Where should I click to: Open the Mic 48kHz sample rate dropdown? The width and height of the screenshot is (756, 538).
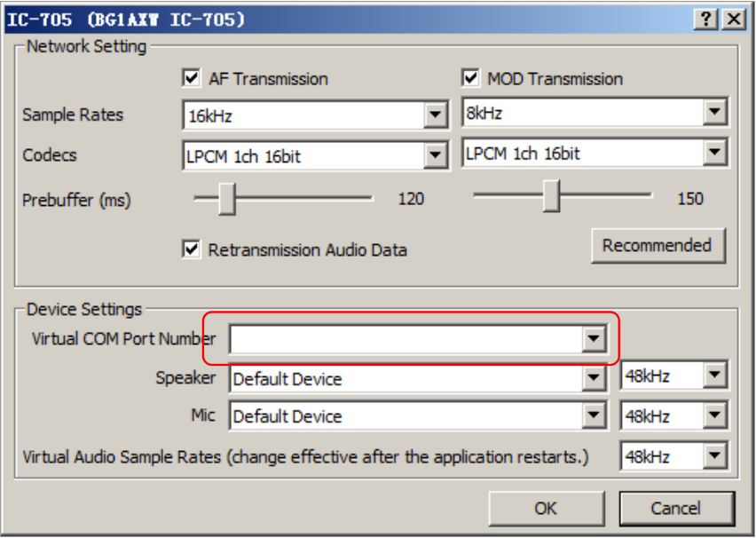tap(673, 415)
